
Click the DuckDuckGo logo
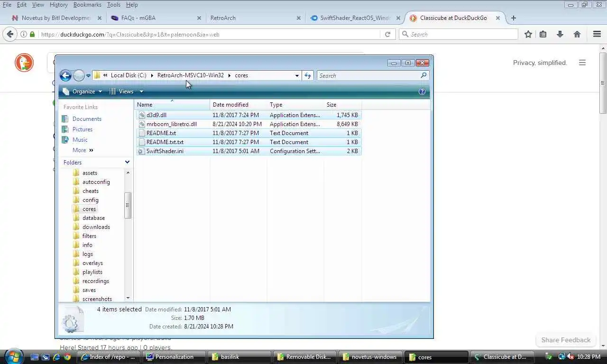pos(24,63)
